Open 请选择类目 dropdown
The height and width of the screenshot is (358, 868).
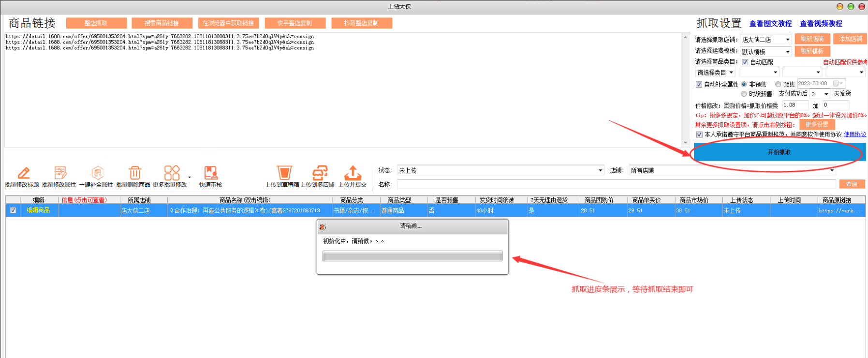pos(716,73)
